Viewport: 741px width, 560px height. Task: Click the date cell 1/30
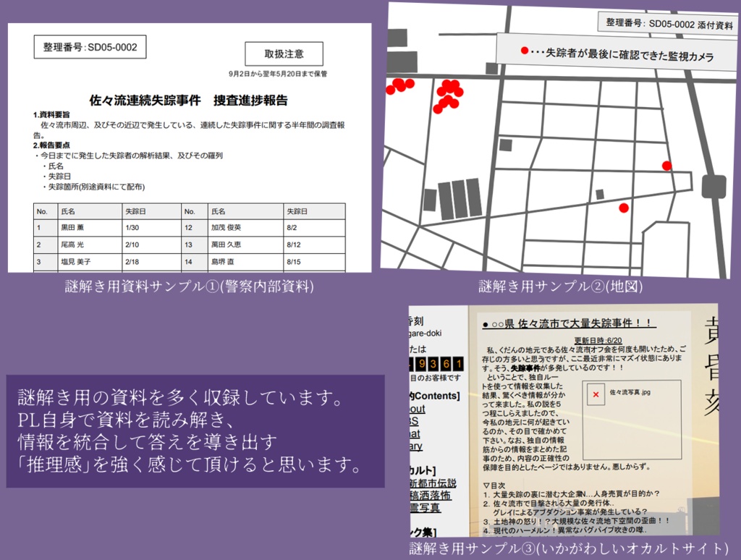[x=151, y=227]
